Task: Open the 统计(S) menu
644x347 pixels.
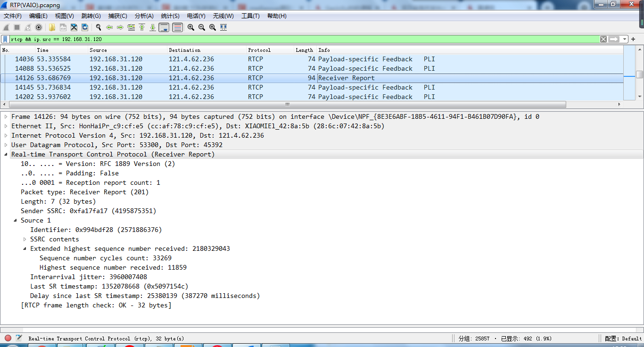Action: (170, 16)
